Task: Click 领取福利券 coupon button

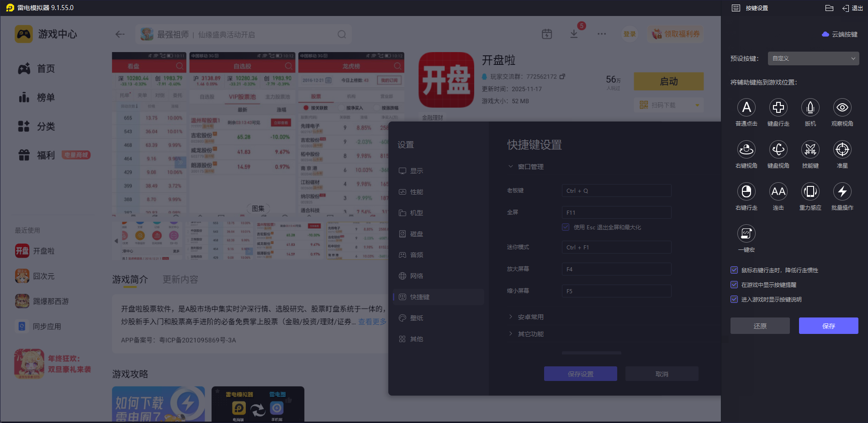Action: (x=676, y=34)
